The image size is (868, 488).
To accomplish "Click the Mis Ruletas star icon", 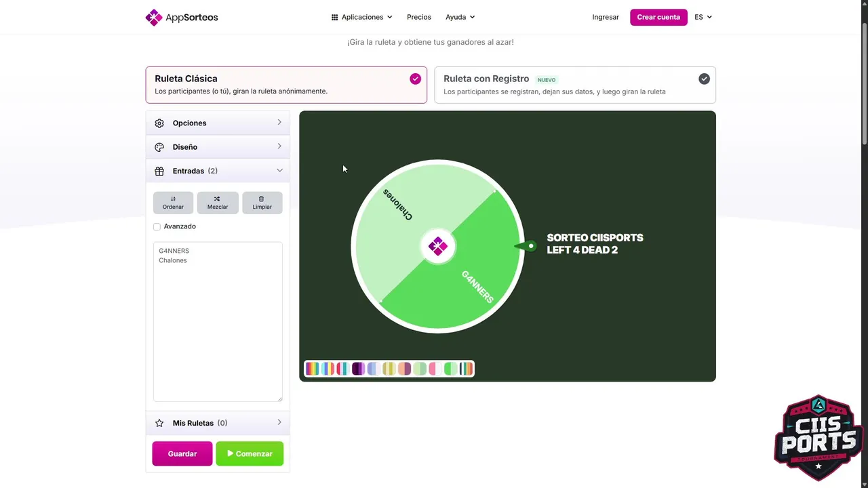I will [x=159, y=423].
